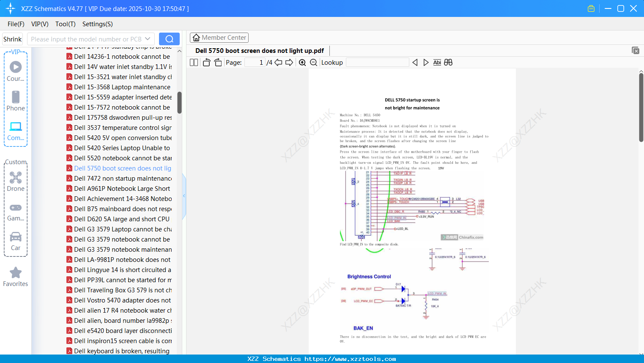This screenshot has height=363, width=644.
Task: Open the VIP(V) menu
Action: (40, 24)
